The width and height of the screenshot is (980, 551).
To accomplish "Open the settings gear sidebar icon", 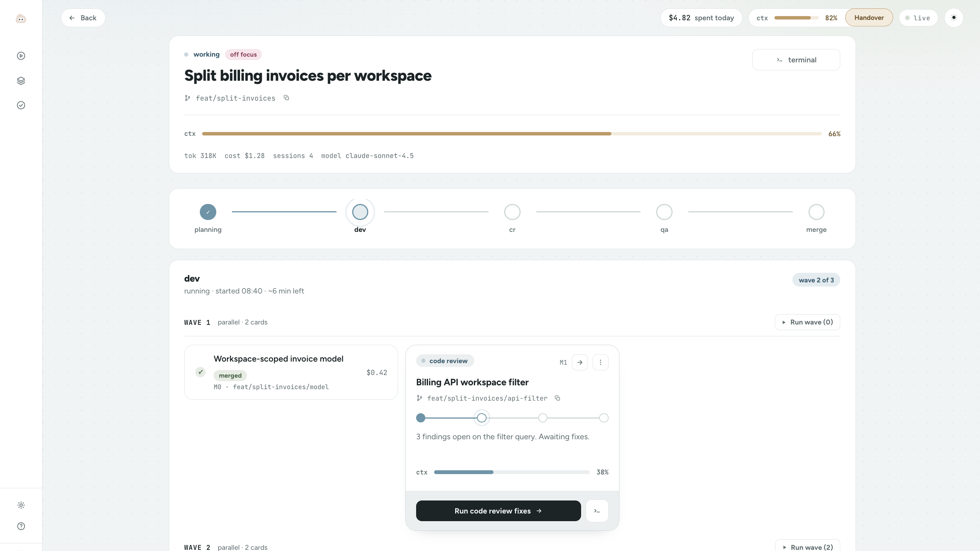I will click(x=21, y=505).
